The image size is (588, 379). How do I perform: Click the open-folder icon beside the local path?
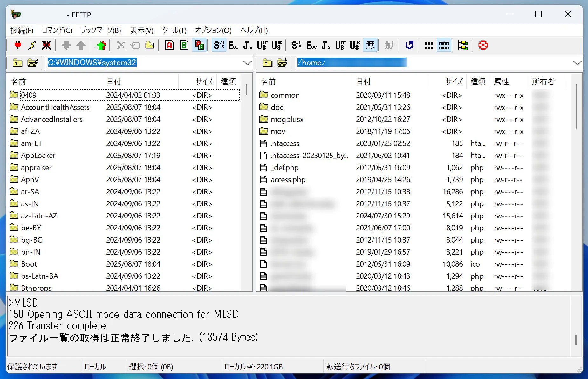32,63
